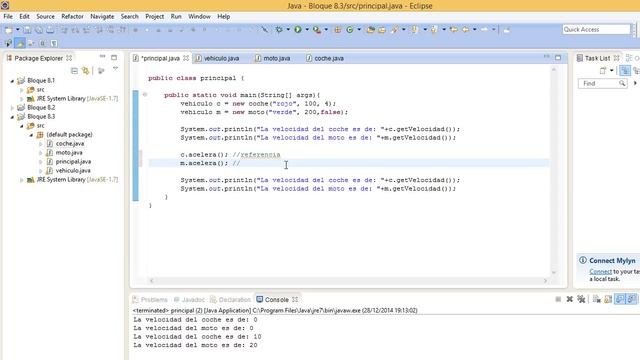Viewport: 640px width, 360px height.
Task: Click the New Java Class icon
Action: coord(350,30)
